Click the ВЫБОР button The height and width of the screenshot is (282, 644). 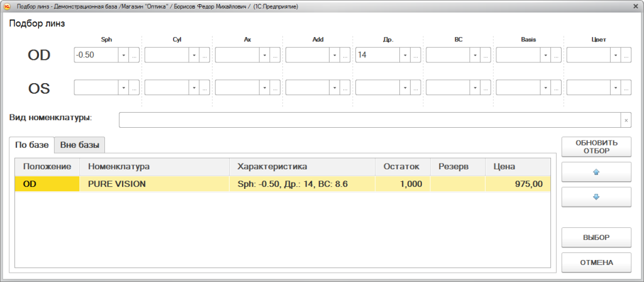click(x=596, y=237)
